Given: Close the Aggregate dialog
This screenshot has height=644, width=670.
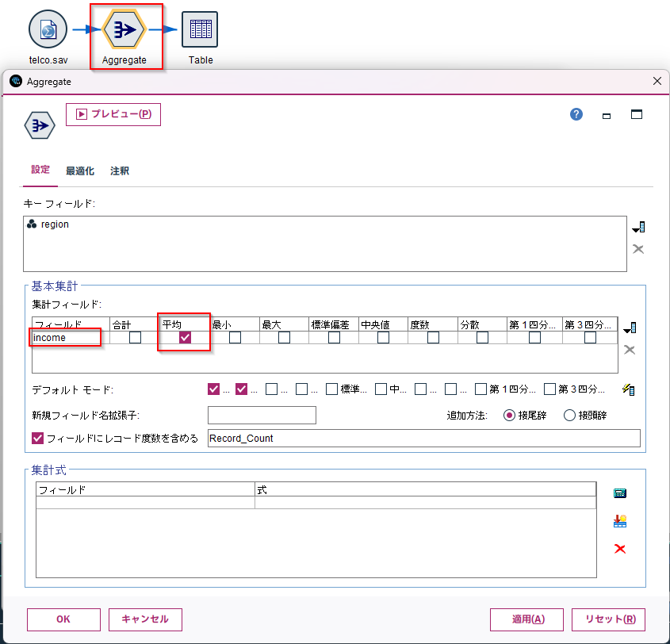Looking at the screenshot, I should 657,81.
